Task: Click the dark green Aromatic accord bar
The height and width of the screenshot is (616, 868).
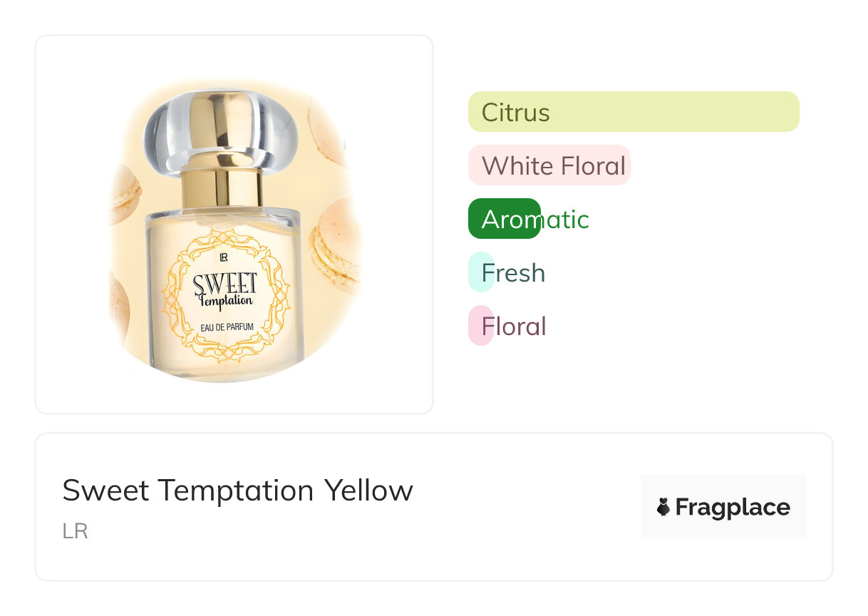Action: coord(504,219)
